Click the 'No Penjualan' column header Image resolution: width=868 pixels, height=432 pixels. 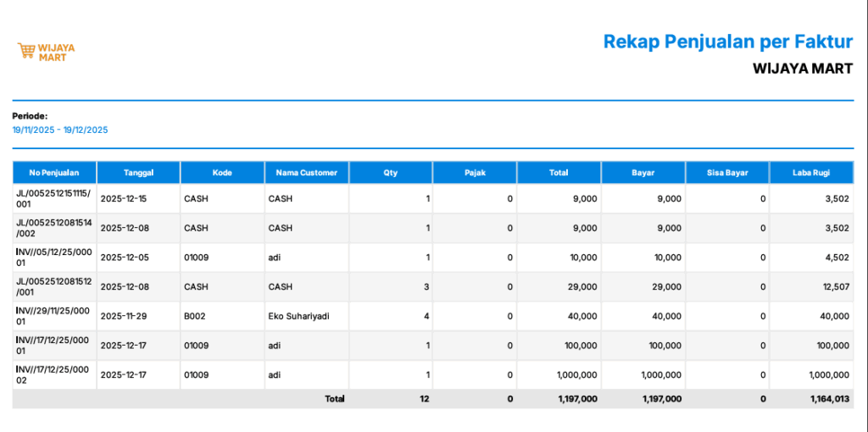click(x=54, y=173)
